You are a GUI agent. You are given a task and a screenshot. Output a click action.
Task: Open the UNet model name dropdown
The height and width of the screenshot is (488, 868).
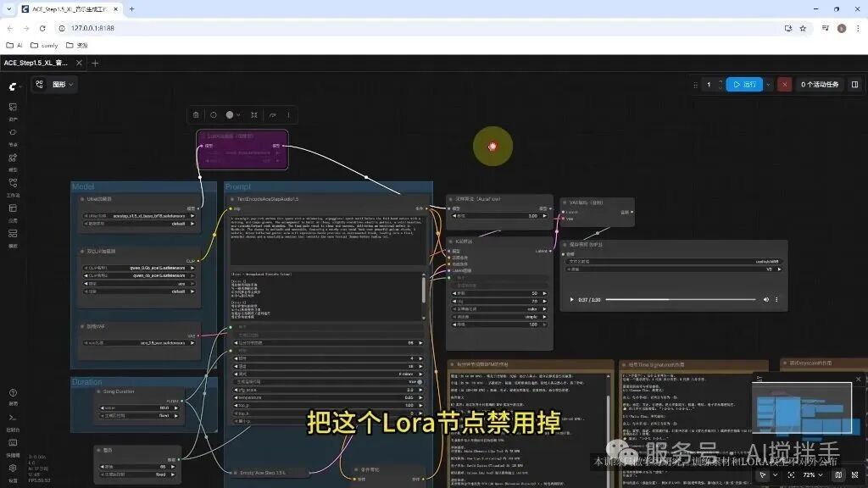click(x=140, y=216)
